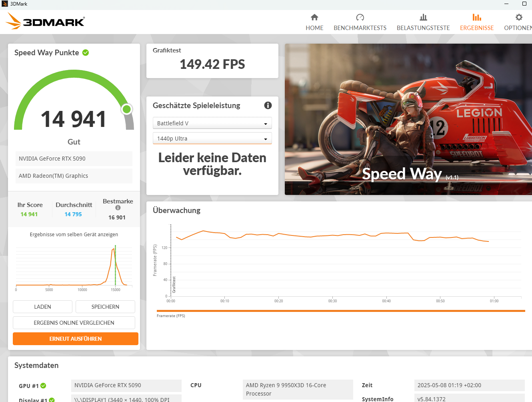The height and width of the screenshot is (402, 532).
Task: Click the green score gauge knob
Action: coord(127,109)
